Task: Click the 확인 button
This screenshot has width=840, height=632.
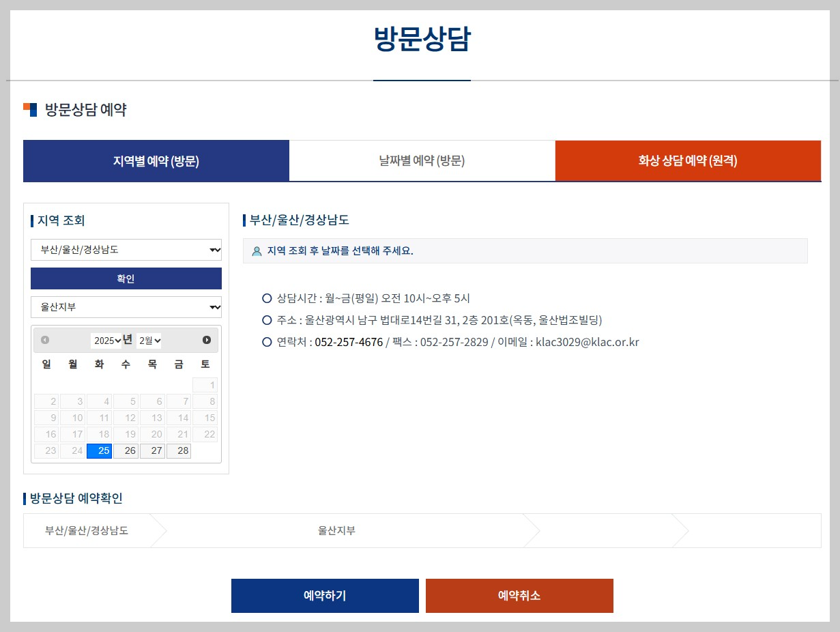Action: coord(126,278)
